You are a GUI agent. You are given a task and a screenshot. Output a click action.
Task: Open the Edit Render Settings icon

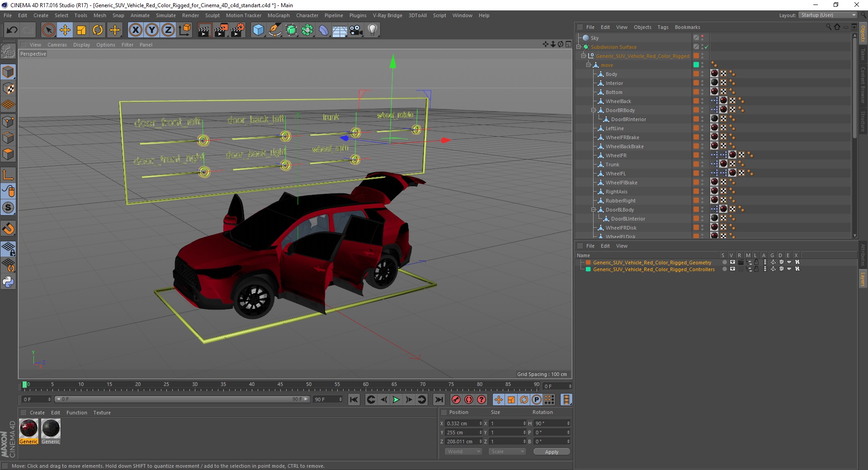click(238, 30)
